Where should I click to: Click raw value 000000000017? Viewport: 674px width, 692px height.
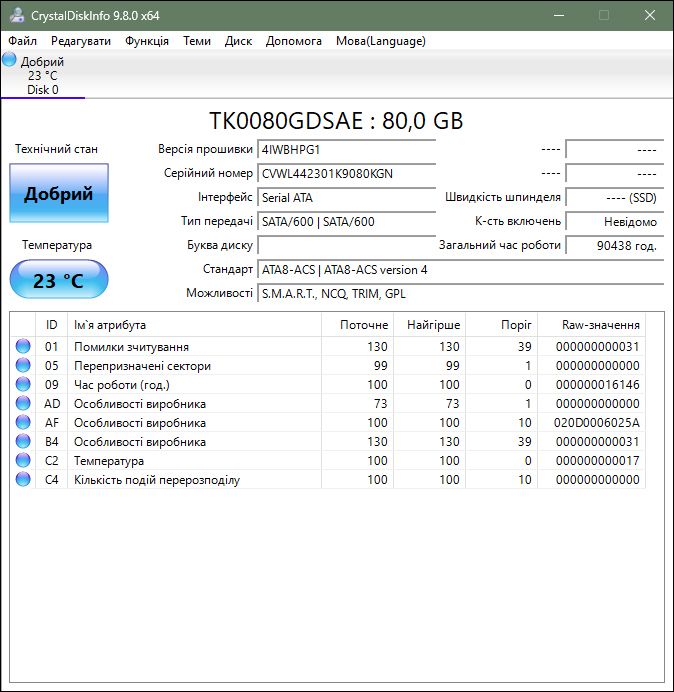598,460
